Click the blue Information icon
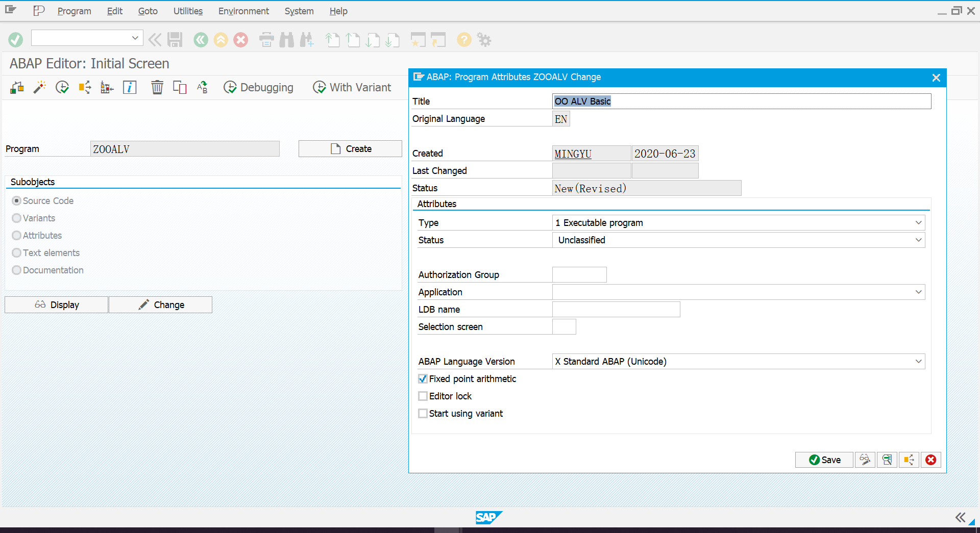The height and width of the screenshot is (533, 980). (130, 87)
